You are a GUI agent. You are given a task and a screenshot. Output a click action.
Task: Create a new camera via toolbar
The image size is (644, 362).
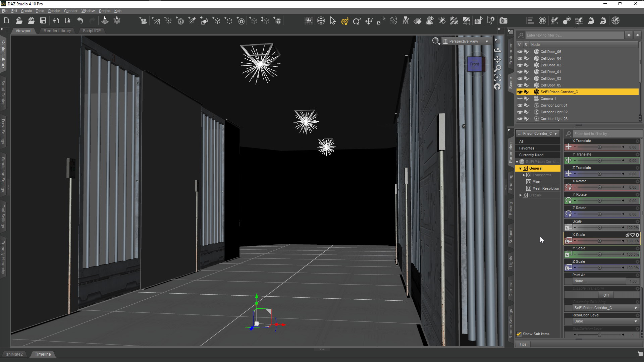[144, 21]
